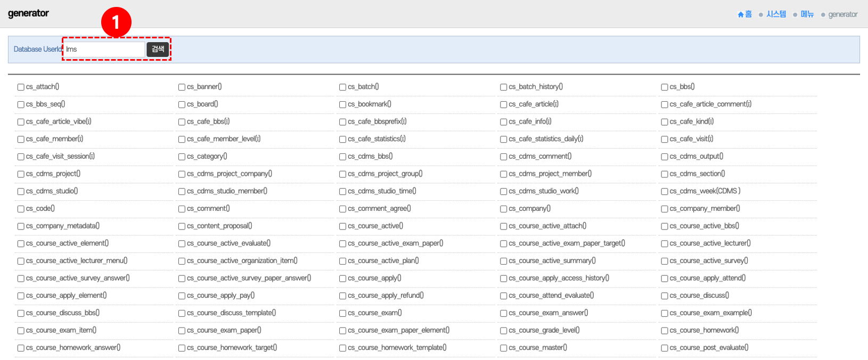Open the 시스템 breadcrumb link
This screenshot has height=360, width=868.
pos(776,14)
